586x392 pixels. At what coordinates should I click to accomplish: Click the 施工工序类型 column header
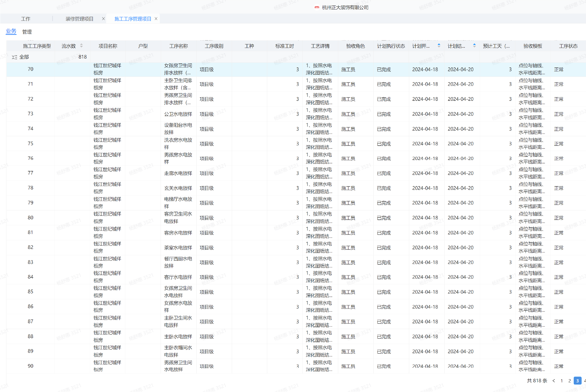pyautogui.click(x=37, y=46)
